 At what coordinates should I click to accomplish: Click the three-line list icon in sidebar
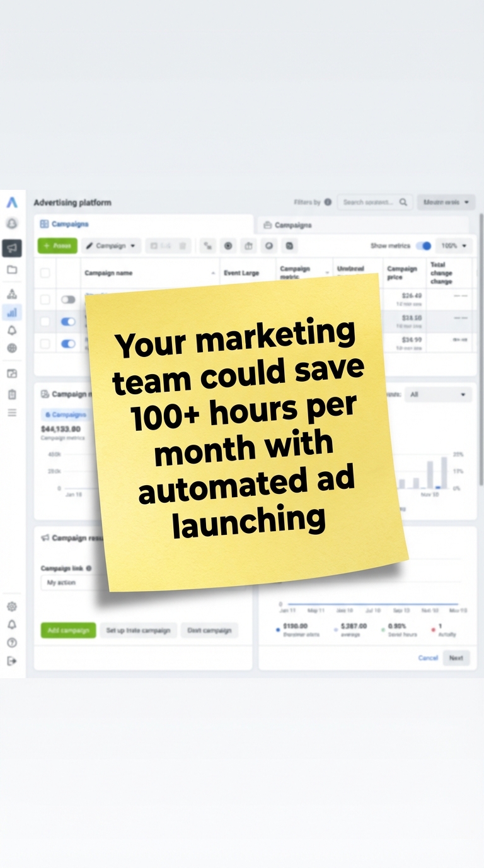pos(12,413)
